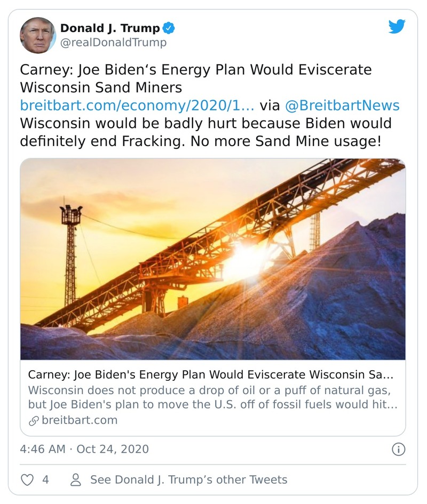Click the like count number 4
The height and width of the screenshot is (504, 427).
pos(45,479)
